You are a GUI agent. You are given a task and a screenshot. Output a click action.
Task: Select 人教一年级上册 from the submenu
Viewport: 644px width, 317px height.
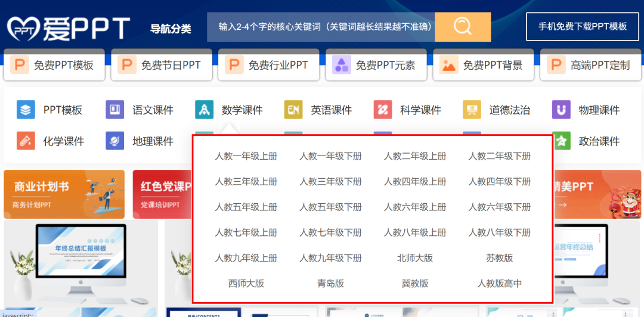[x=246, y=156]
